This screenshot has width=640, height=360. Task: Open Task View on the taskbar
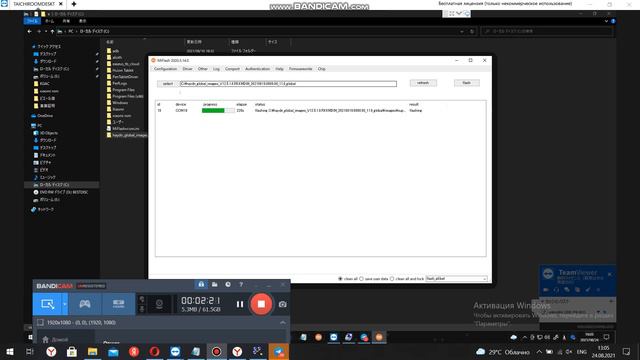(30, 352)
